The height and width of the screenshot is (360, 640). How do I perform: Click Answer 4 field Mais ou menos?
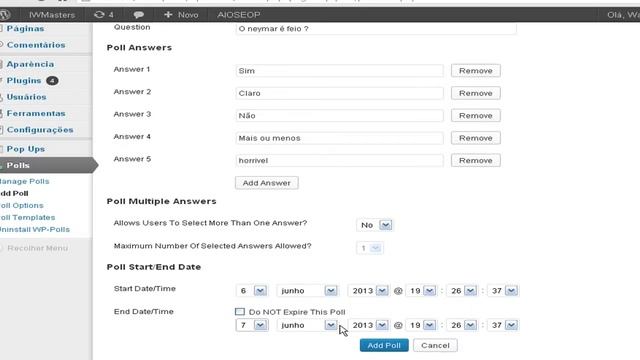tap(340, 138)
